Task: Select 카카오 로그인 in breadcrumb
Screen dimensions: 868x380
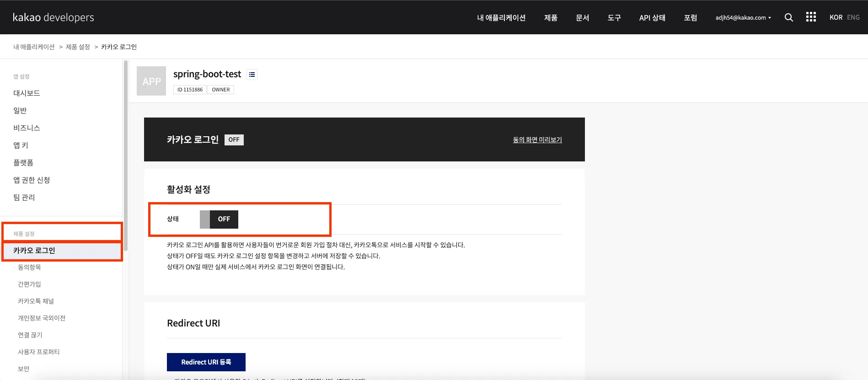Action: pos(119,47)
